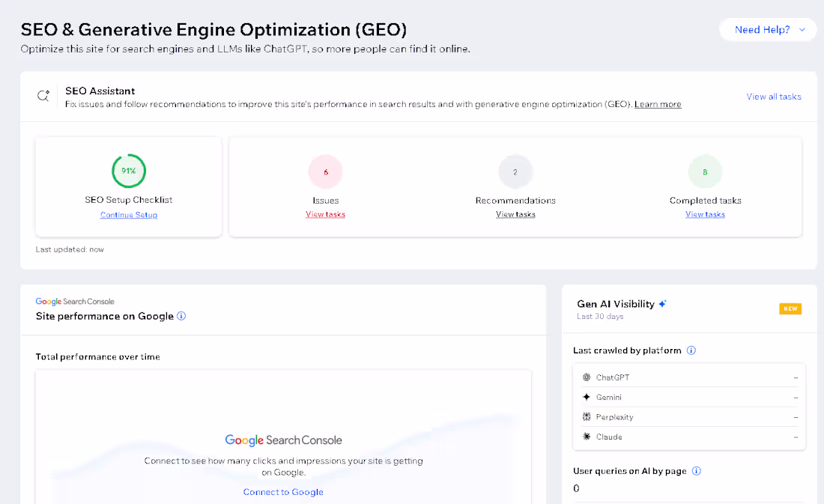Click the Gemini logo icon
The height and width of the screenshot is (504, 824).
point(587,398)
